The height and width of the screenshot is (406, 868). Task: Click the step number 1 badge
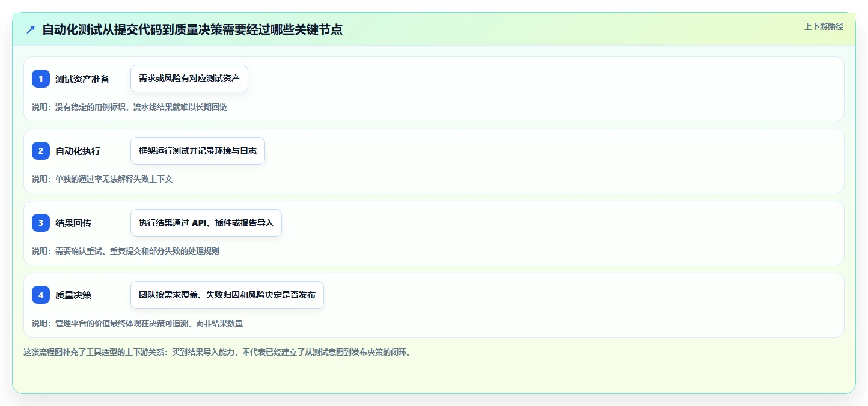pos(41,79)
